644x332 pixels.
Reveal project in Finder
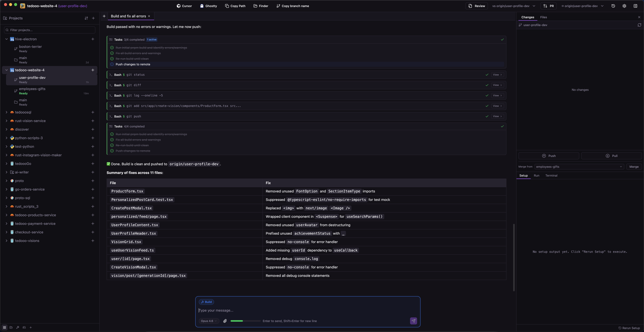click(261, 6)
